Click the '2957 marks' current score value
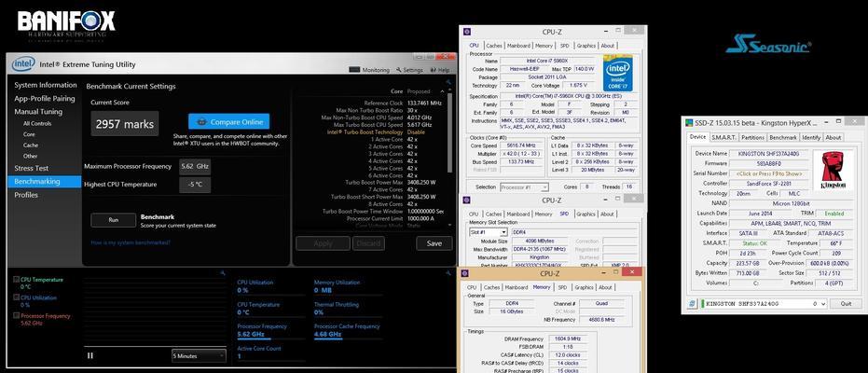 click(125, 124)
